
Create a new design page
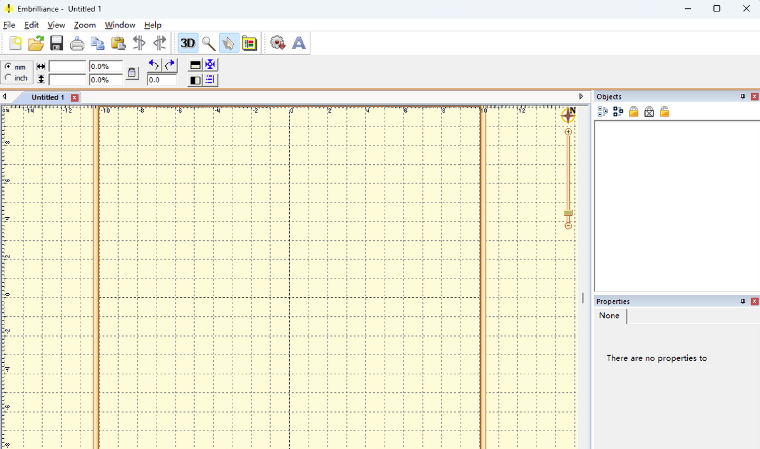coord(16,44)
